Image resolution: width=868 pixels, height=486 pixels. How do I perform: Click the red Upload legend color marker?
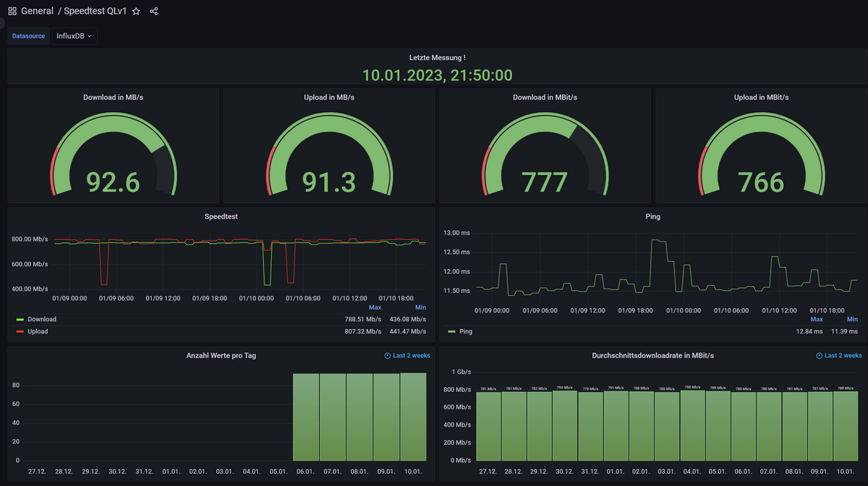[x=20, y=332]
